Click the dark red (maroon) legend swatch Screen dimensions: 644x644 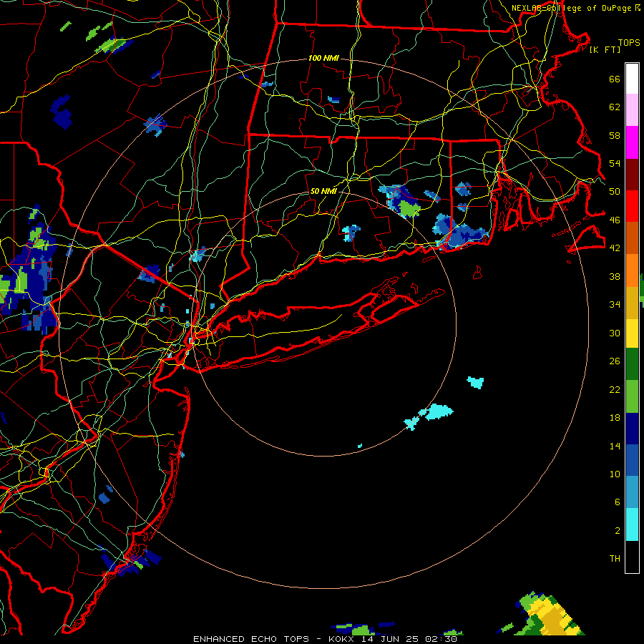click(x=632, y=175)
